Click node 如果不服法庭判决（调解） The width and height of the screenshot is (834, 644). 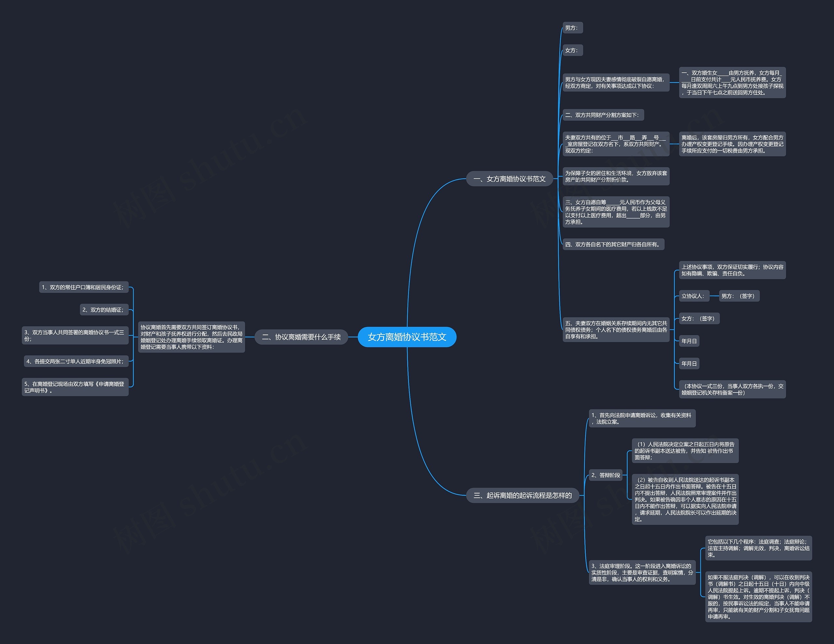point(758,597)
